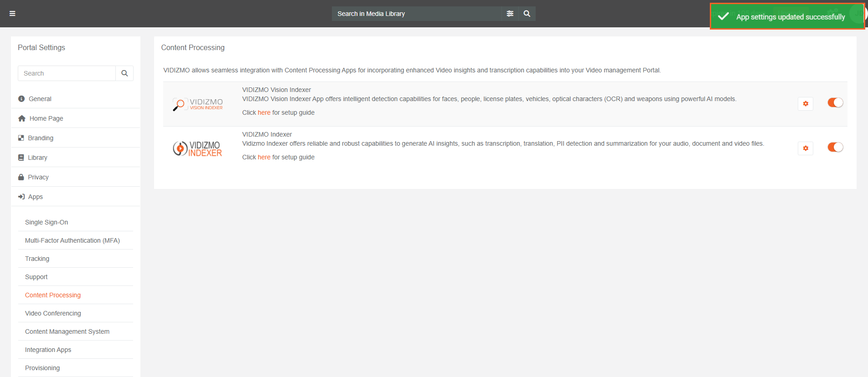Viewport: 868px width, 377px height.
Task: Click the Media Library search magnifier icon
Action: click(527, 14)
